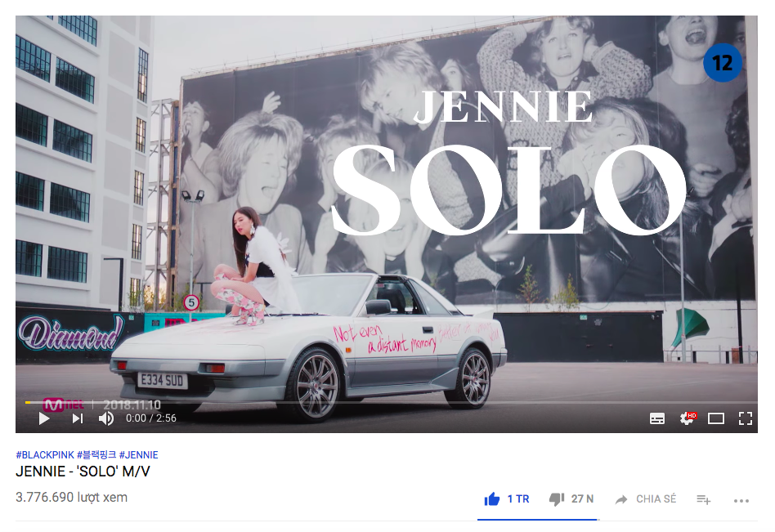Click the Mnet watermark logo
Image resolution: width=775 pixels, height=532 pixels.
point(64,405)
